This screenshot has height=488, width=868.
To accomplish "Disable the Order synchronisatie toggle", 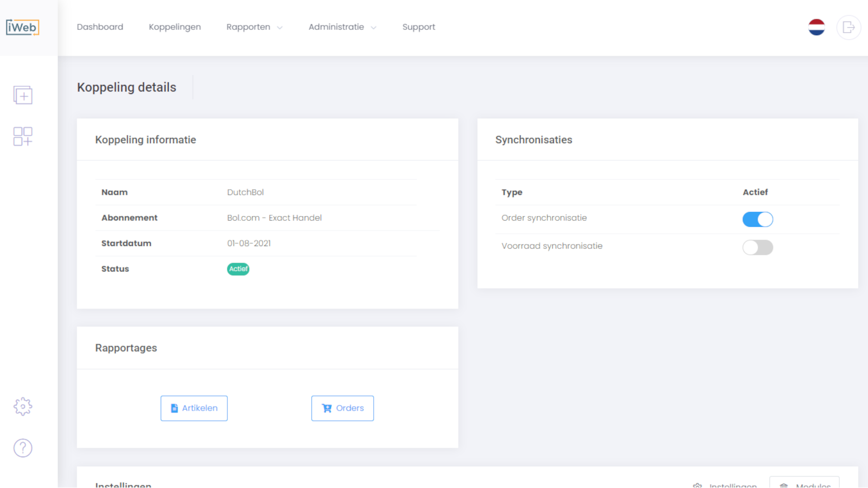I will [757, 219].
